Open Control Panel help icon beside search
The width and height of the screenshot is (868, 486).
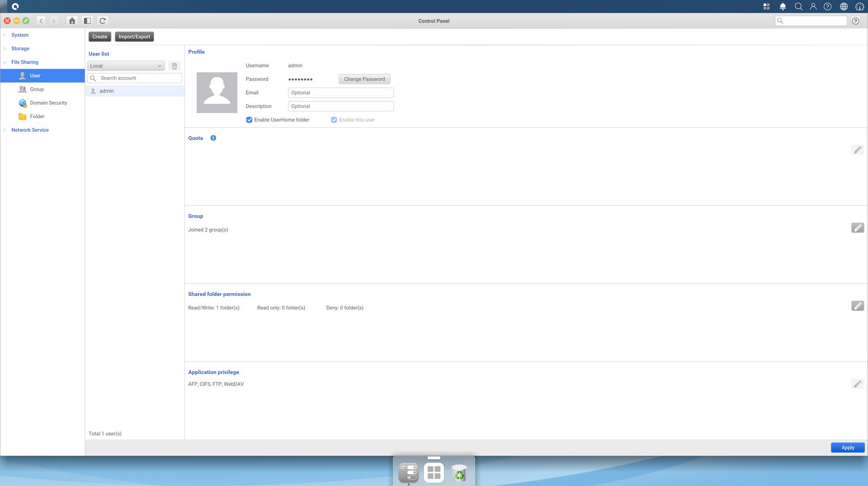point(855,21)
